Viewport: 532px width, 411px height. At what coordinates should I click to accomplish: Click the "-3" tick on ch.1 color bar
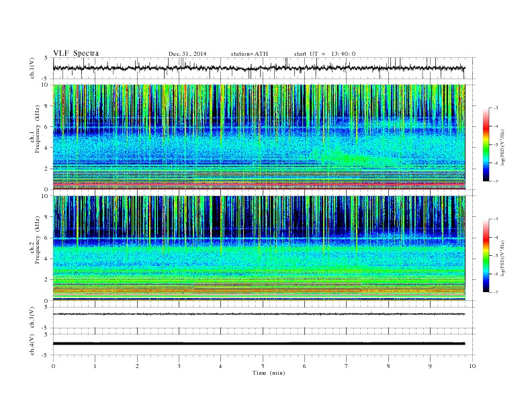point(496,108)
